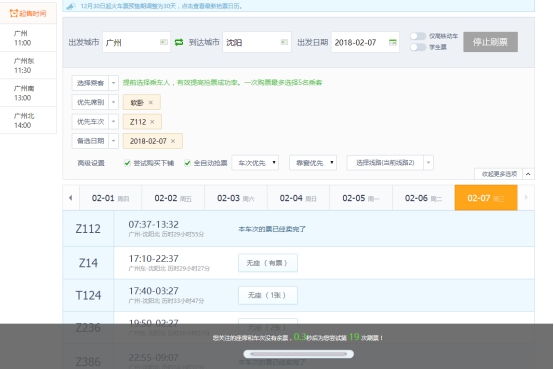Click the 本车次的票已经卖完了 message on Z112
This screenshot has width=554, height=369.
272,229
